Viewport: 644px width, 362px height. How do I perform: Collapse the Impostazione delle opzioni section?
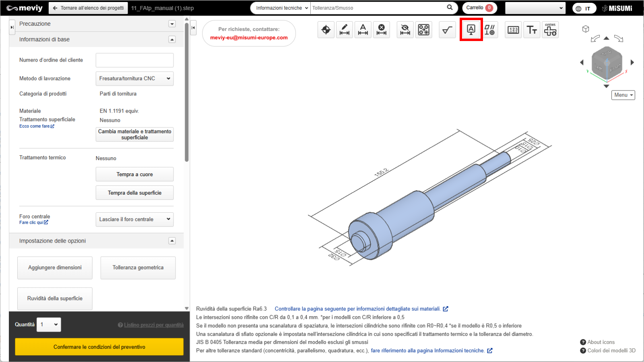tap(172, 241)
